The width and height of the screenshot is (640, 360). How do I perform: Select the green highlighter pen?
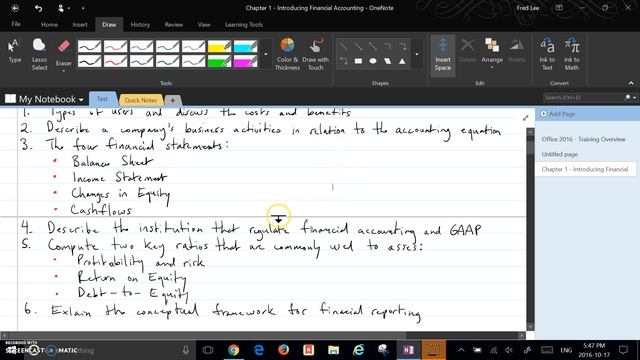[x=219, y=61]
